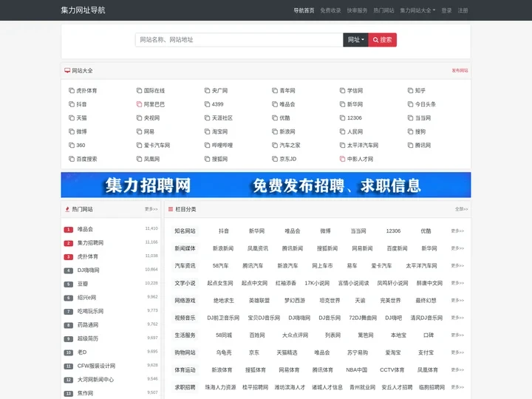Open 导航首页 in the top navigation

304,10
